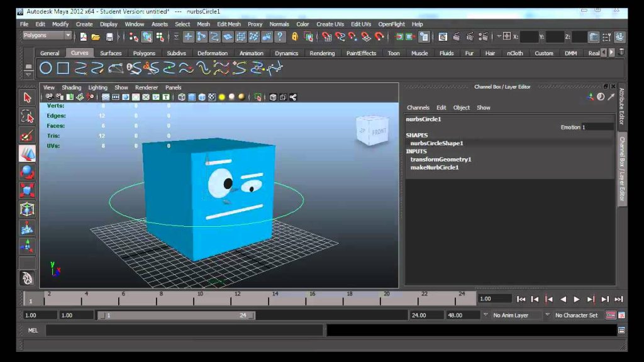Image resolution: width=644 pixels, height=362 pixels.
Task: Toggle snap to curves magnet icon
Action: 340,37
